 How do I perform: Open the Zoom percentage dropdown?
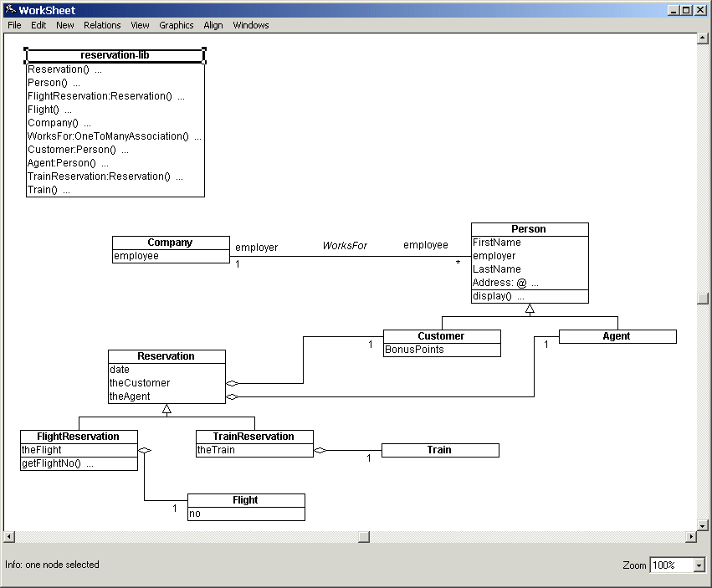coord(699,565)
